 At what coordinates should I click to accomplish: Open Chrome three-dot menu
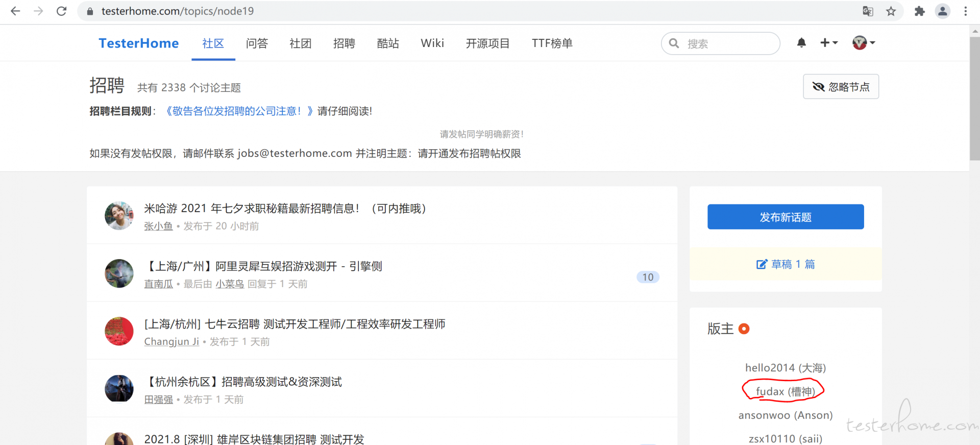point(965,11)
